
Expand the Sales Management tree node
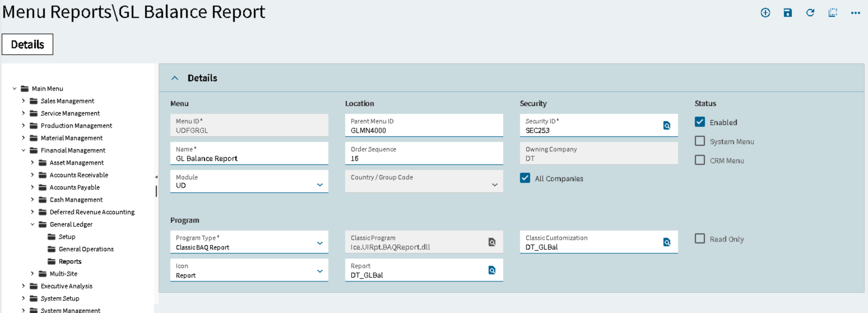[24, 101]
